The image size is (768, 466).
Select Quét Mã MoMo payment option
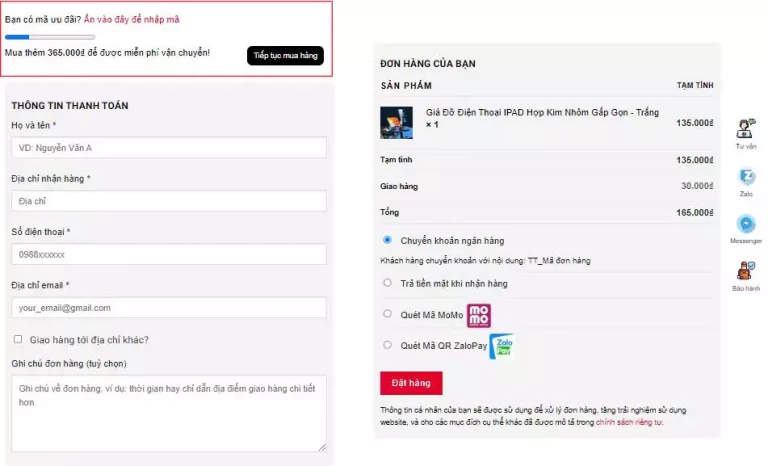[387, 314]
